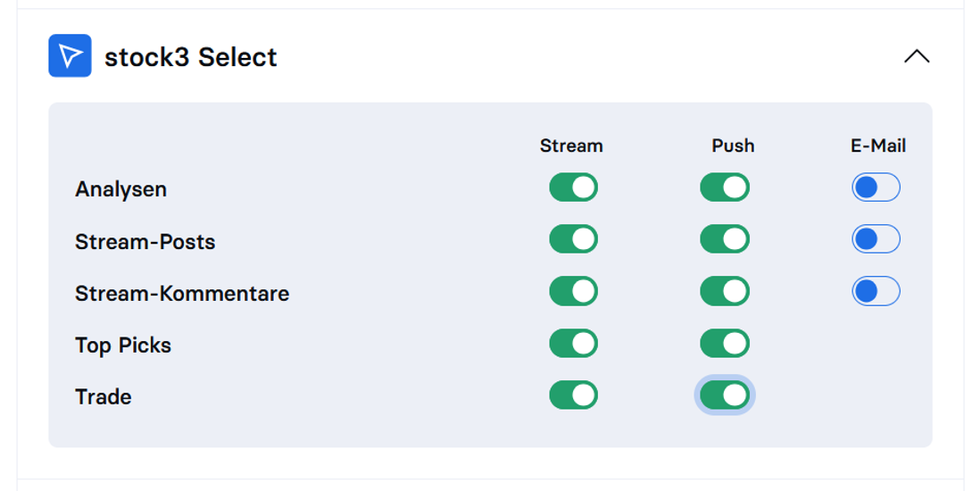This screenshot has height=491, width=980.
Task: Toggle Stream-Kommentare Push switch
Action: click(725, 291)
